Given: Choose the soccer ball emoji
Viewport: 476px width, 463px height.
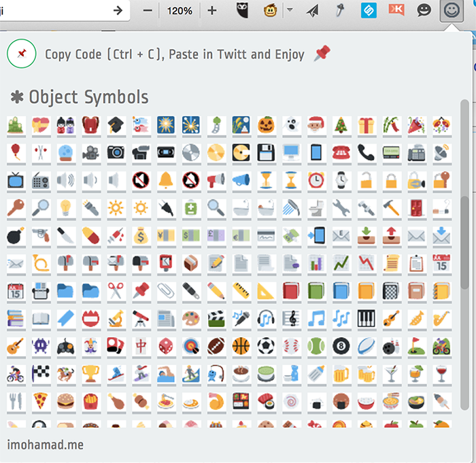Looking at the screenshot, I should click(266, 345).
